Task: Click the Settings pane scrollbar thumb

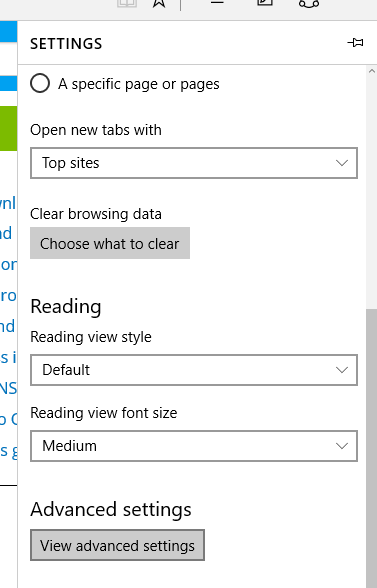Action: [x=372, y=448]
